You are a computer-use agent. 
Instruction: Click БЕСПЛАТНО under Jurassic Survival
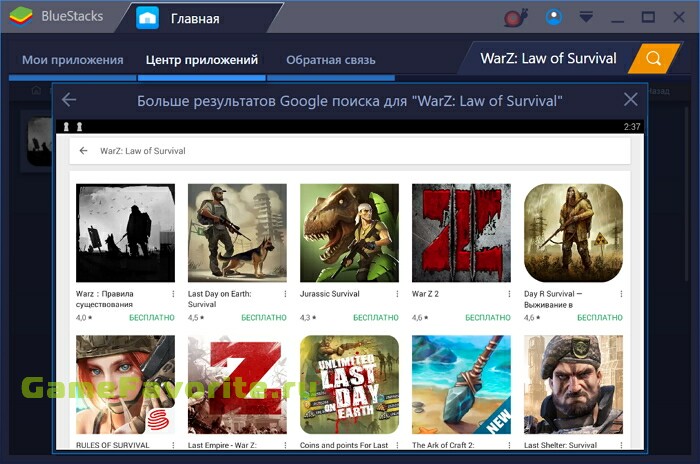[376, 318]
